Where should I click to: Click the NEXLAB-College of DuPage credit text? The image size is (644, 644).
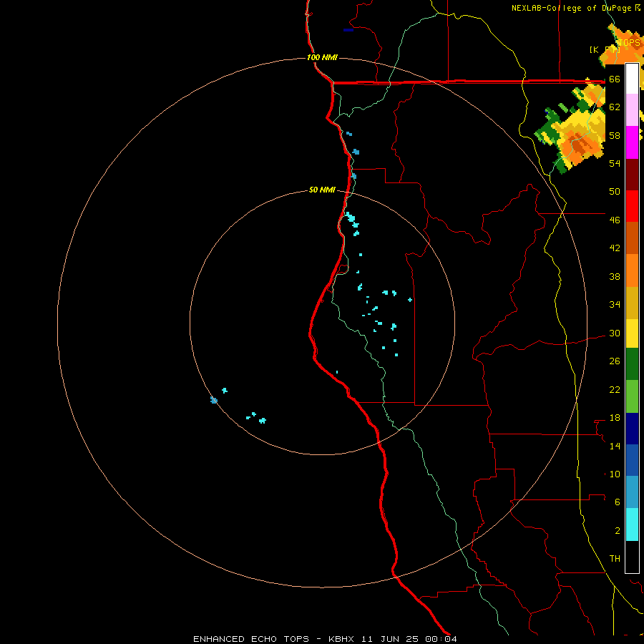tap(576, 8)
